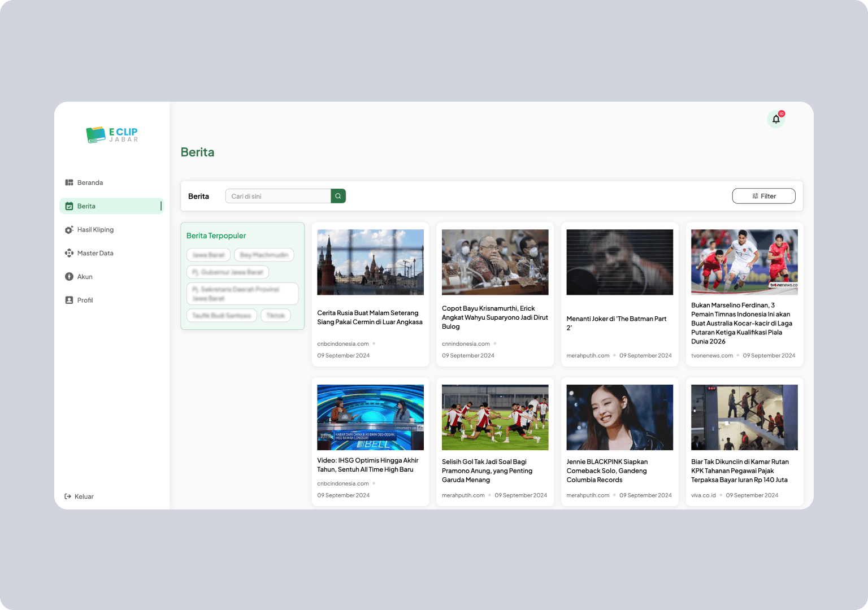Open the tvonenews football match thumbnail
868x610 pixels.
coord(744,262)
